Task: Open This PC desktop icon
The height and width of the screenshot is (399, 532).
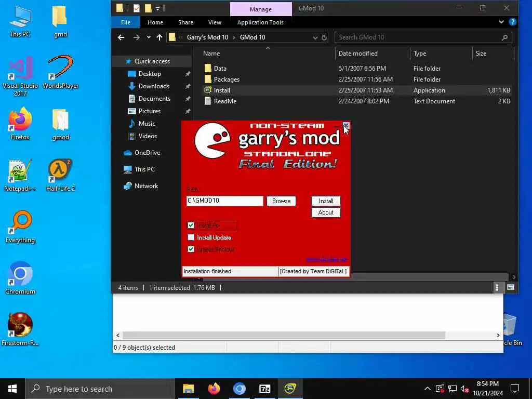Action: point(20,21)
